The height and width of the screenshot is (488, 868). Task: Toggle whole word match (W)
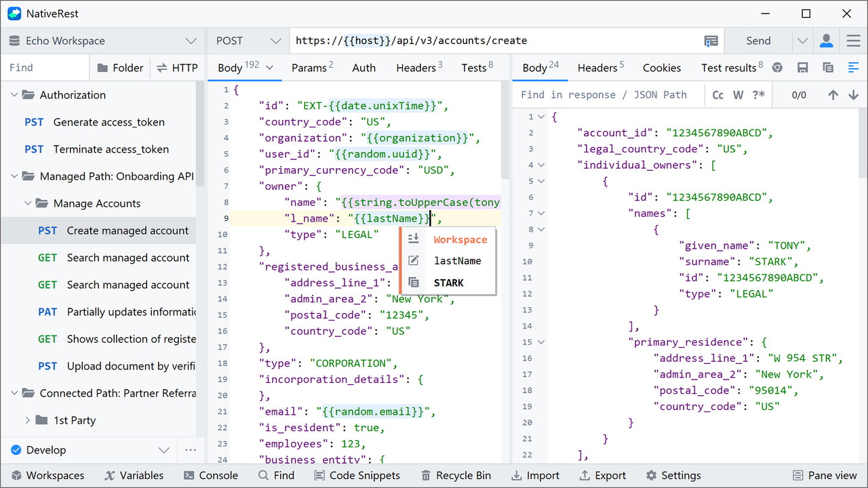click(738, 95)
